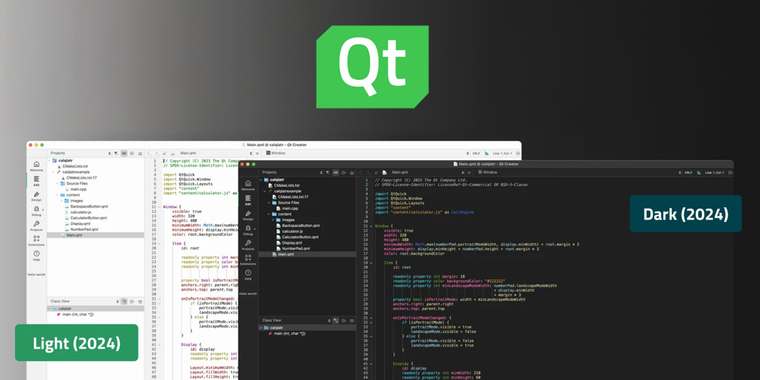Switch to Edit mode in the light window

pos(36,181)
